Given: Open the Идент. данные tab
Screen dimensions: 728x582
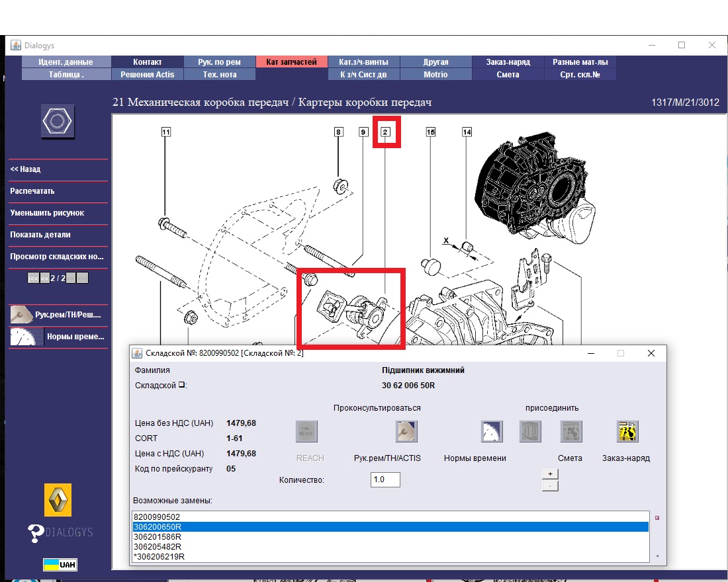Looking at the screenshot, I should coord(66,62).
